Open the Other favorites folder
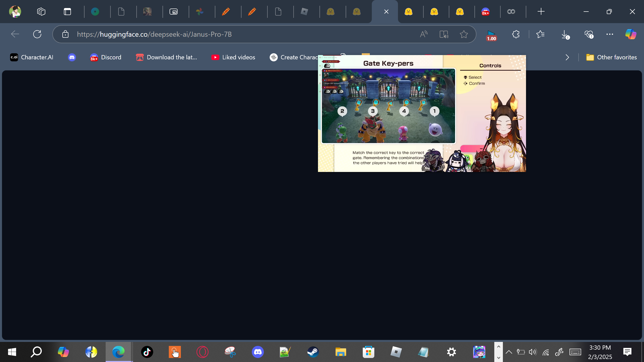The height and width of the screenshot is (362, 644). click(611, 57)
